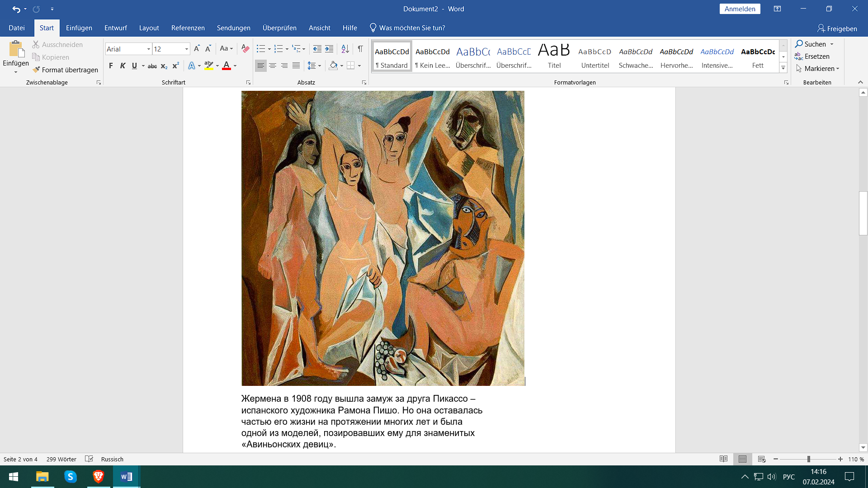Show paragraph marks with pilcrow icon

coord(360,48)
